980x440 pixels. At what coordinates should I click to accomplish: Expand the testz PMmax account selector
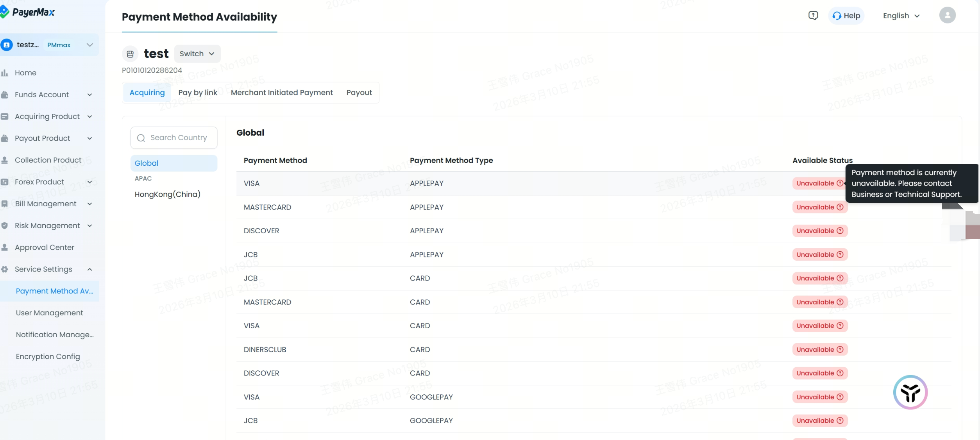pyautogui.click(x=89, y=45)
